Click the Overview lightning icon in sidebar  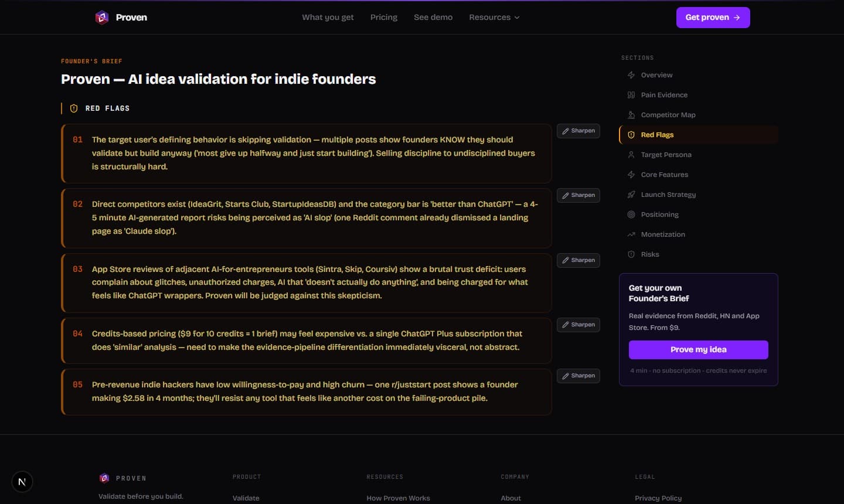[x=631, y=75]
